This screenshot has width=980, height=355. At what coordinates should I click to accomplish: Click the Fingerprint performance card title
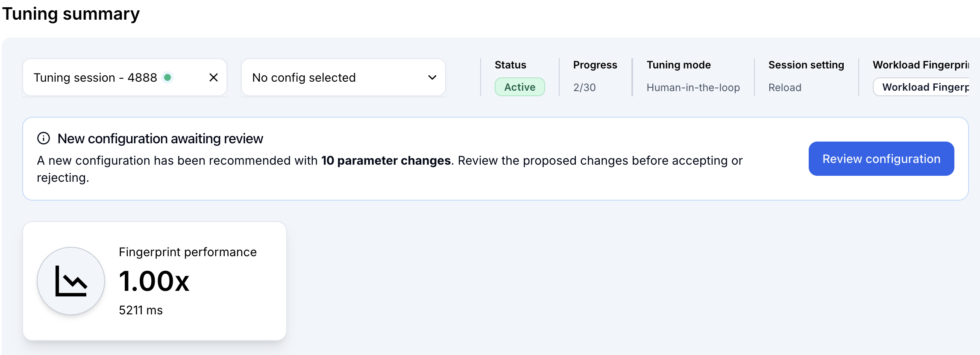coord(188,252)
